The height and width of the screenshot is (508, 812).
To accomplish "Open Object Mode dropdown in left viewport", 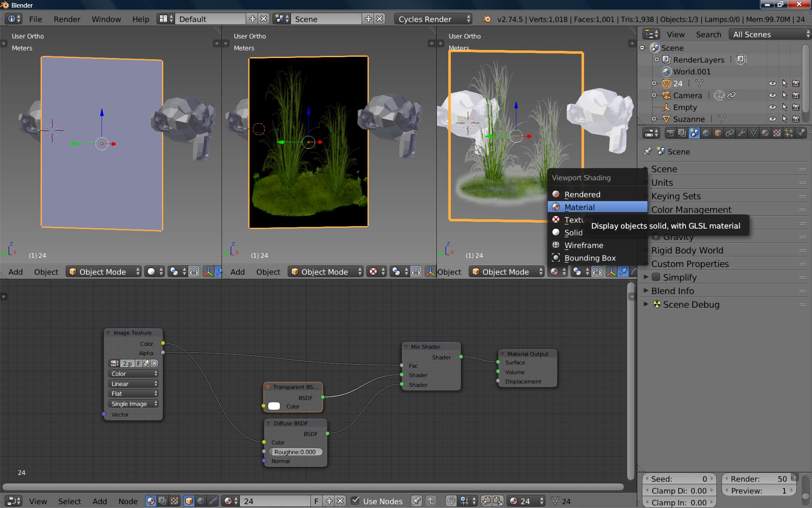I will [x=104, y=272].
